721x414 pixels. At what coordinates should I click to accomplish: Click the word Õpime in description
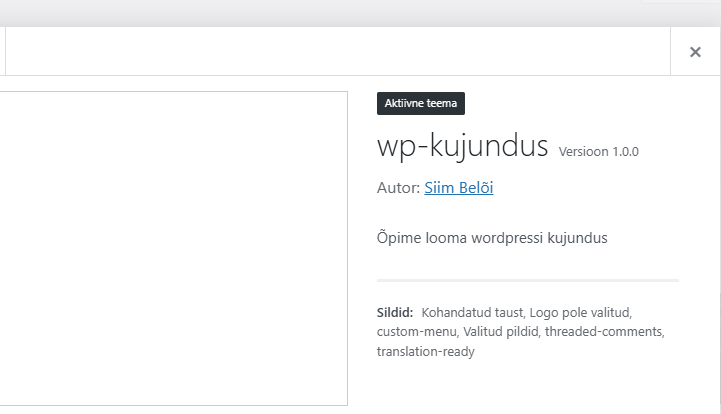[398, 238]
